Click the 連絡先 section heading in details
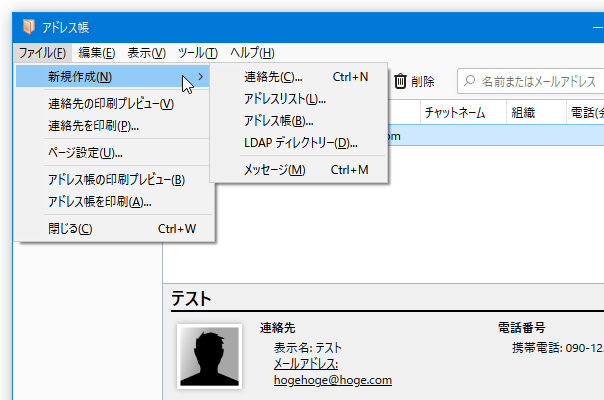Image resolution: width=604 pixels, height=400 pixels. (x=277, y=328)
